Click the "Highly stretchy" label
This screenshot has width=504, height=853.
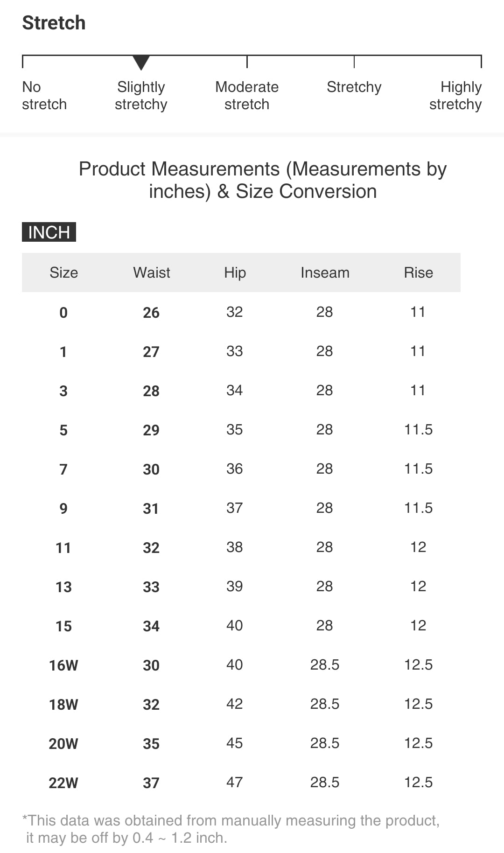[455, 96]
